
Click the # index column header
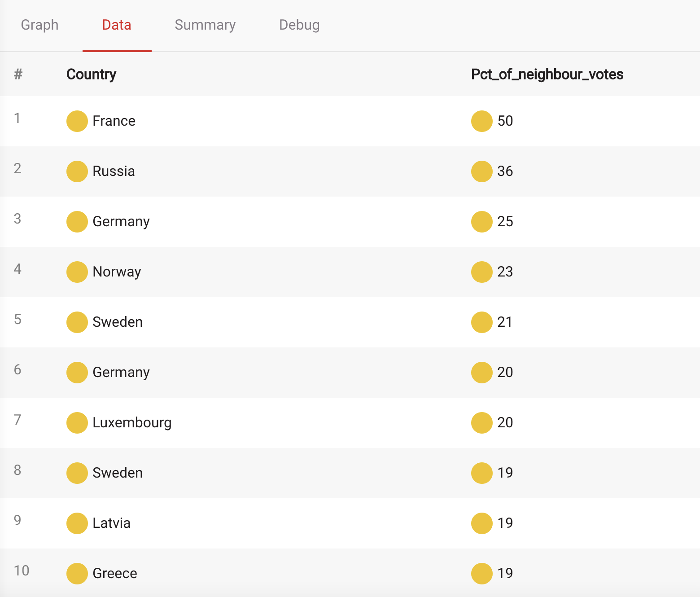point(18,74)
